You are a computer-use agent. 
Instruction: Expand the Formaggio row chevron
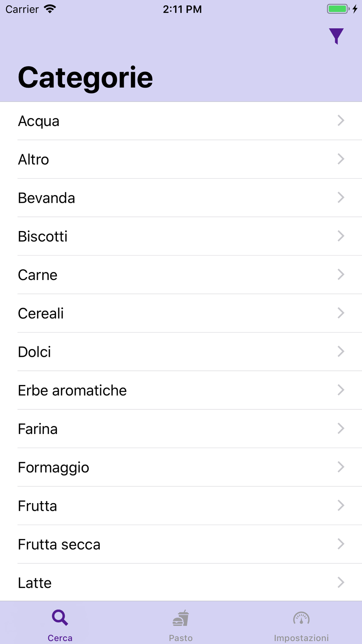click(x=341, y=467)
